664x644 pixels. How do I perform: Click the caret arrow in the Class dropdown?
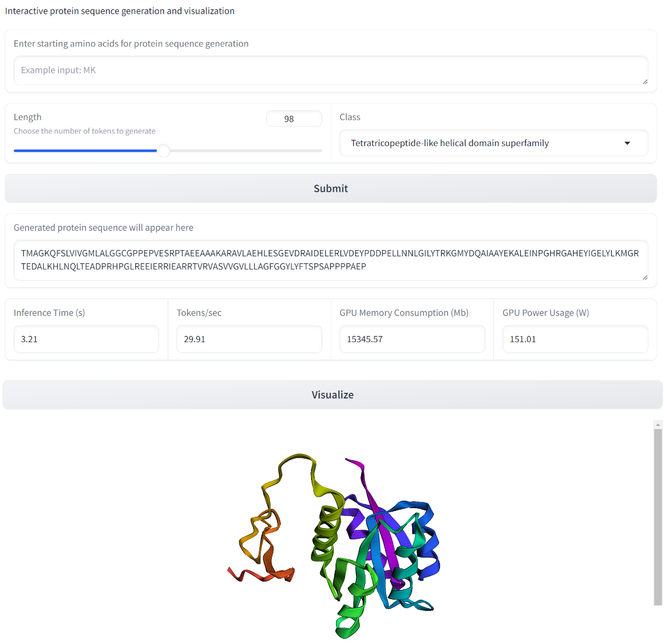tap(627, 143)
